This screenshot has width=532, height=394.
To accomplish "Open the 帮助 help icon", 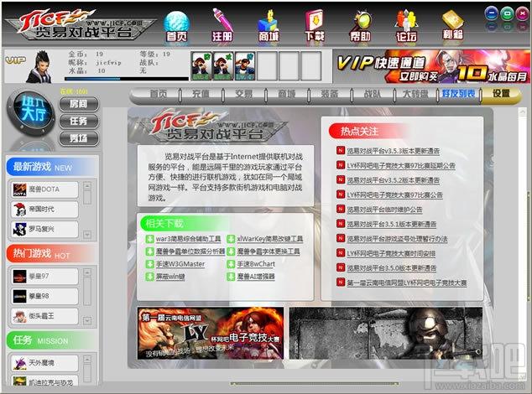I will coord(360,26).
